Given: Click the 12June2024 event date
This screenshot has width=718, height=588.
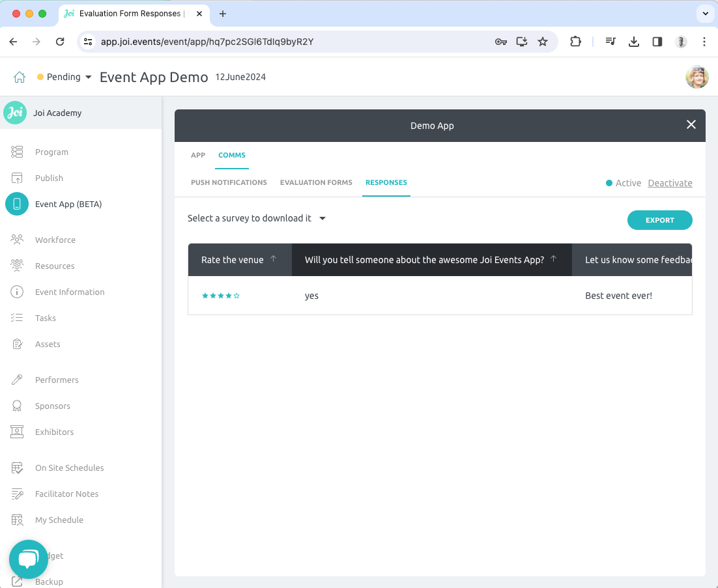Looking at the screenshot, I should coord(240,77).
